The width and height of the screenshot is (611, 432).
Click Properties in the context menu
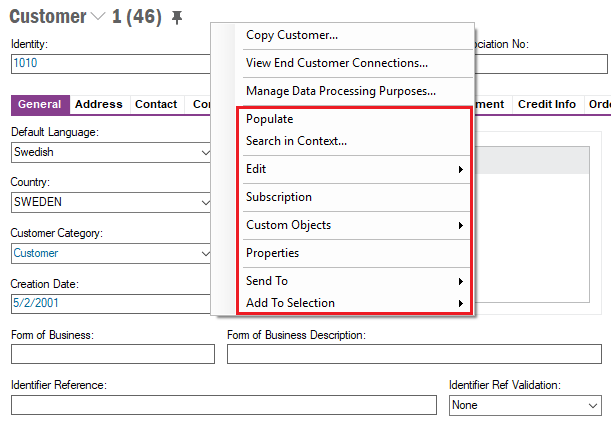pos(272,253)
